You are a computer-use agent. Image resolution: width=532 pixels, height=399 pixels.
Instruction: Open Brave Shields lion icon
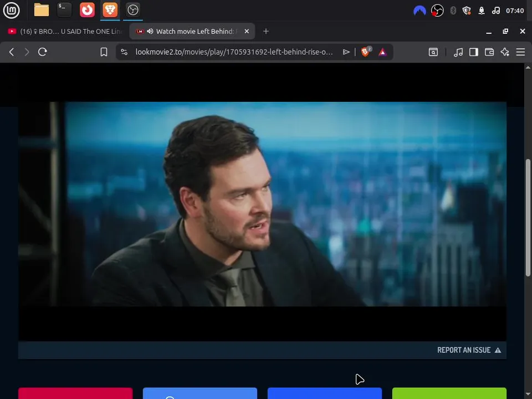(x=366, y=52)
